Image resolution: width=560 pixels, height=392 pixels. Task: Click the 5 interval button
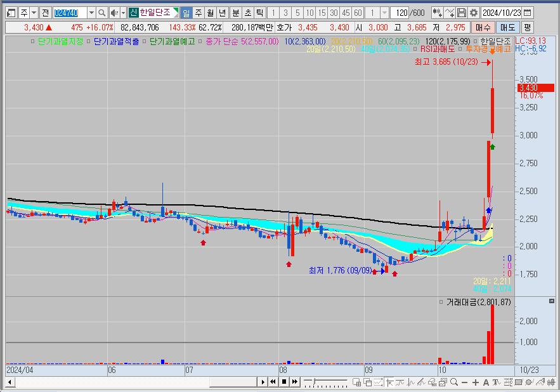pyautogui.click(x=297, y=13)
